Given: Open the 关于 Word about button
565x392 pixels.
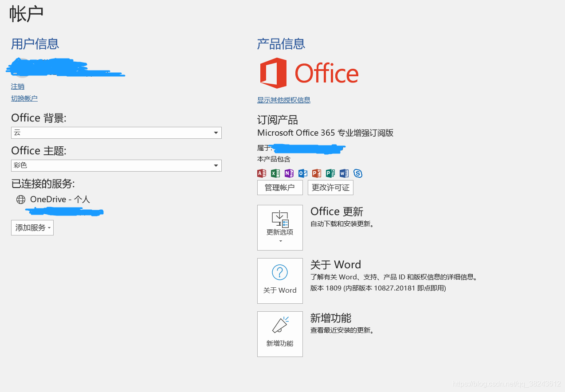Looking at the screenshot, I should (x=280, y=281).
